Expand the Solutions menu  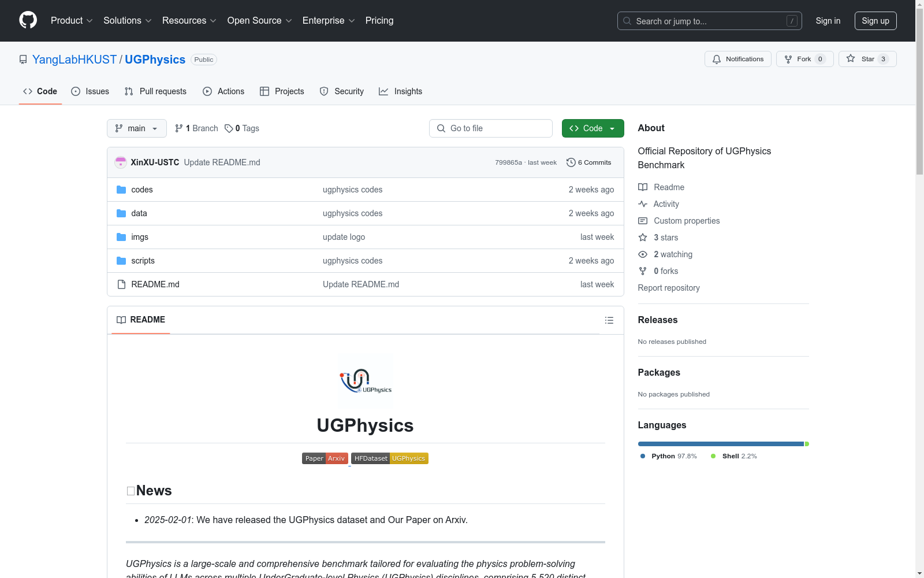[128, 20]
